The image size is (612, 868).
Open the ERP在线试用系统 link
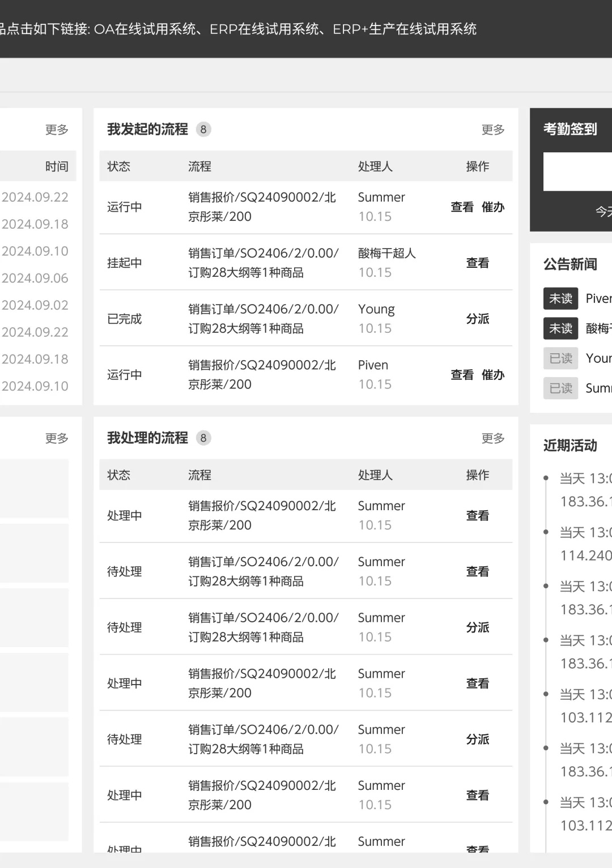[x=264, y=29]
